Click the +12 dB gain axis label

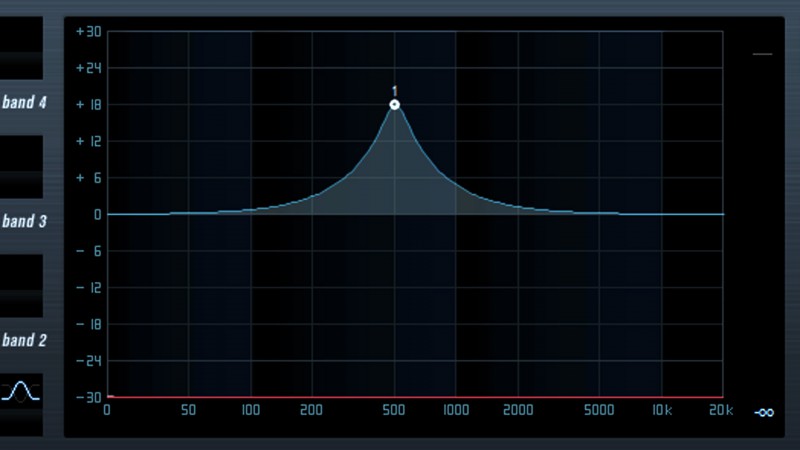pyautogui.click(x=88, y=141)
